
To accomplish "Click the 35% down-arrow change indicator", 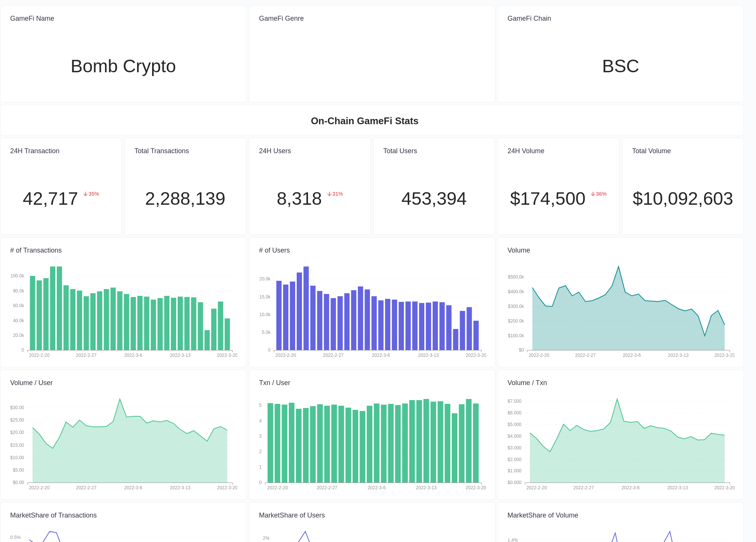I will coord(91,194).
